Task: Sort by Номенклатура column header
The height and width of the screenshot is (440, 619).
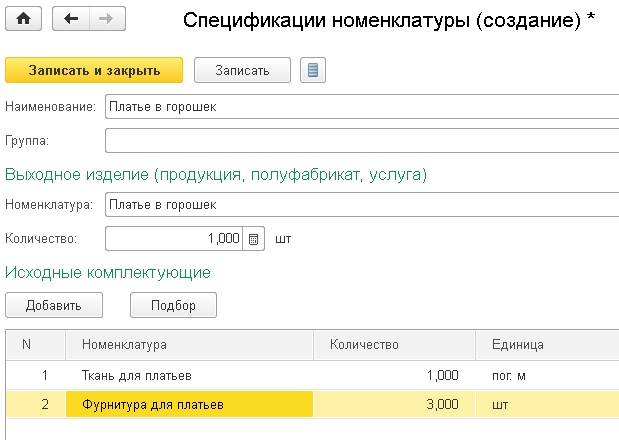Action: (x=189, y=345)
